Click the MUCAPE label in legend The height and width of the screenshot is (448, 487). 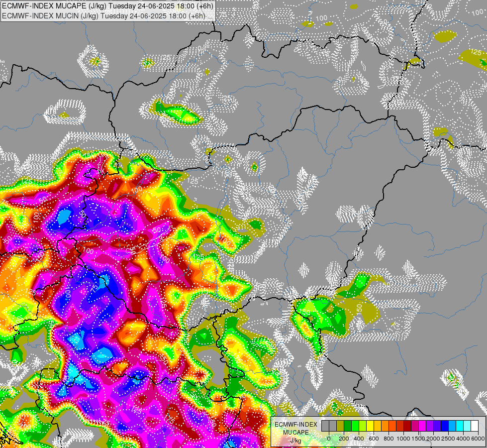coord(296,433)
